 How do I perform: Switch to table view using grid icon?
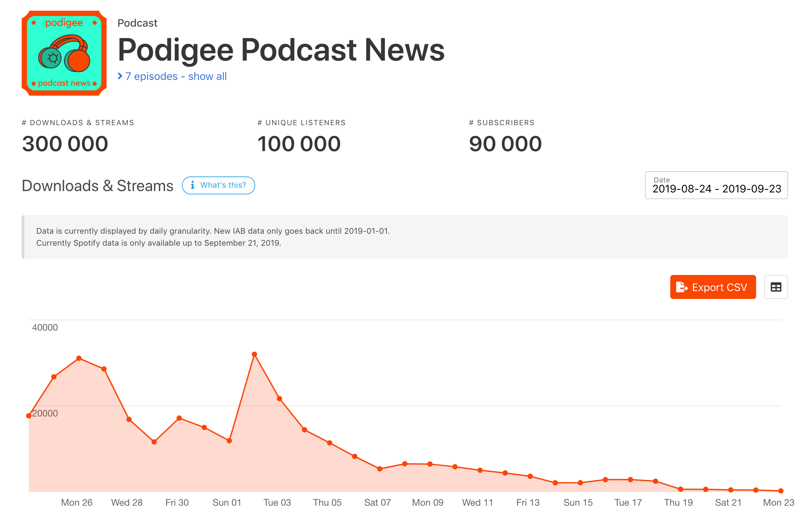tap(776, 287)
